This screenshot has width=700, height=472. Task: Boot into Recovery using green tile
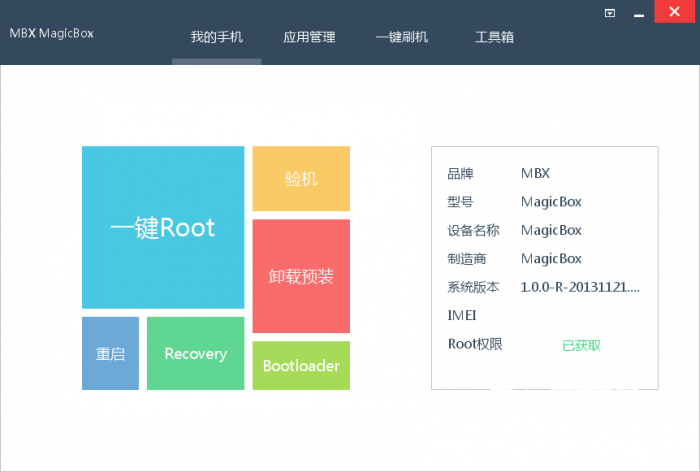tap(196, 354)
